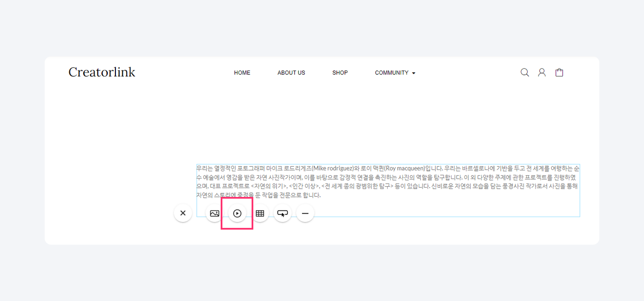Close the insert toolbar with X
This screenshot has width=644, height=301.
click(183, 213)
